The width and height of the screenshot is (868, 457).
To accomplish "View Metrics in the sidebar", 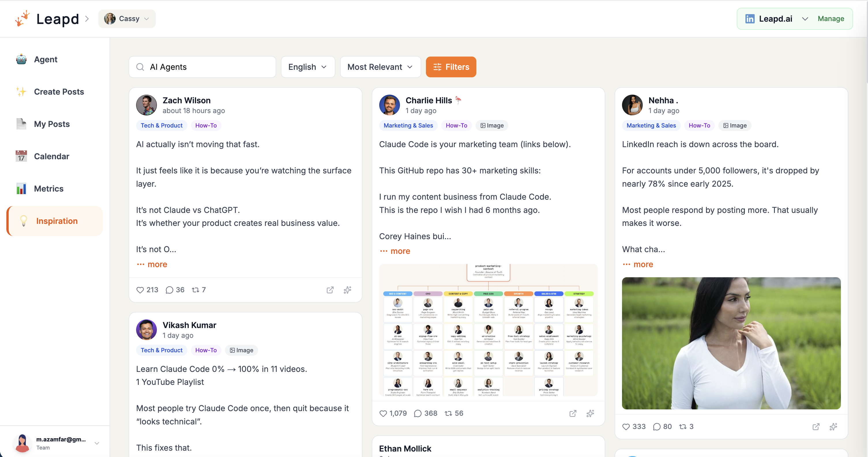I will (x=48, y=189).
